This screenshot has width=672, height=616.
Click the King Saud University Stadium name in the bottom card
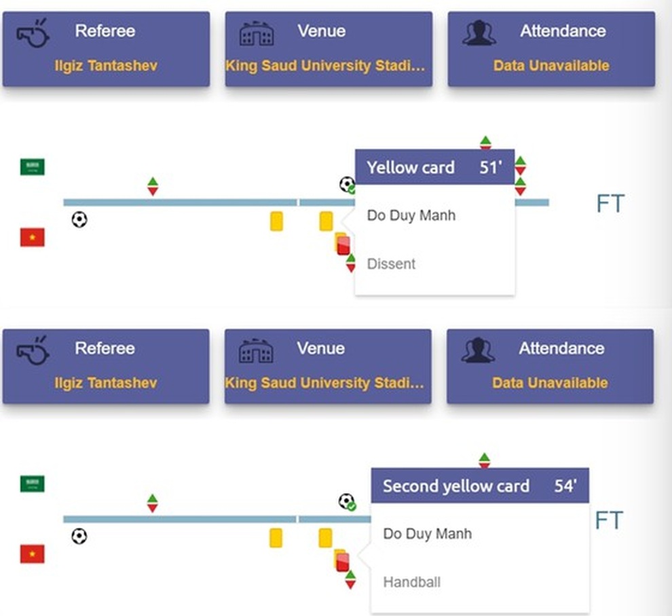coord(325,382)
